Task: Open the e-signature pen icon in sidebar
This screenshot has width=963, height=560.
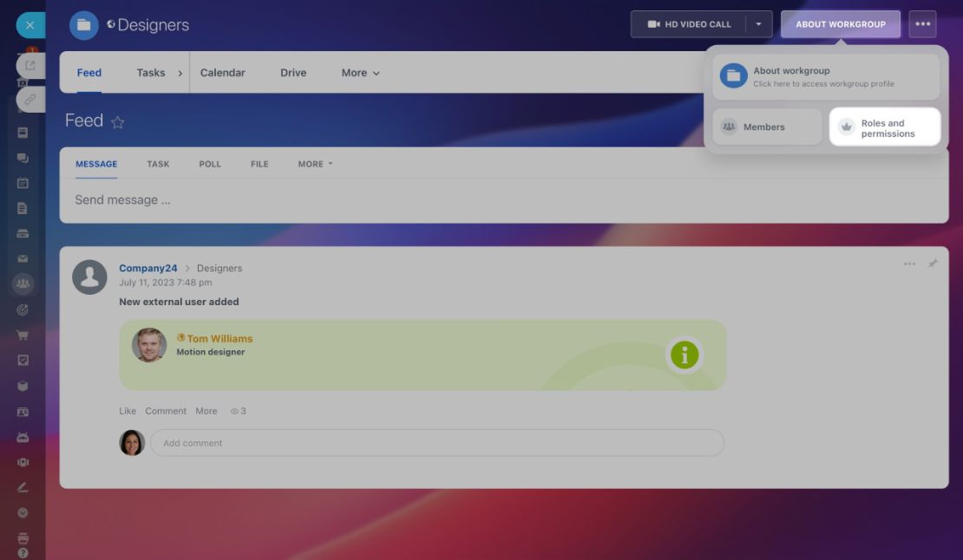Action: tap(23, 488)
